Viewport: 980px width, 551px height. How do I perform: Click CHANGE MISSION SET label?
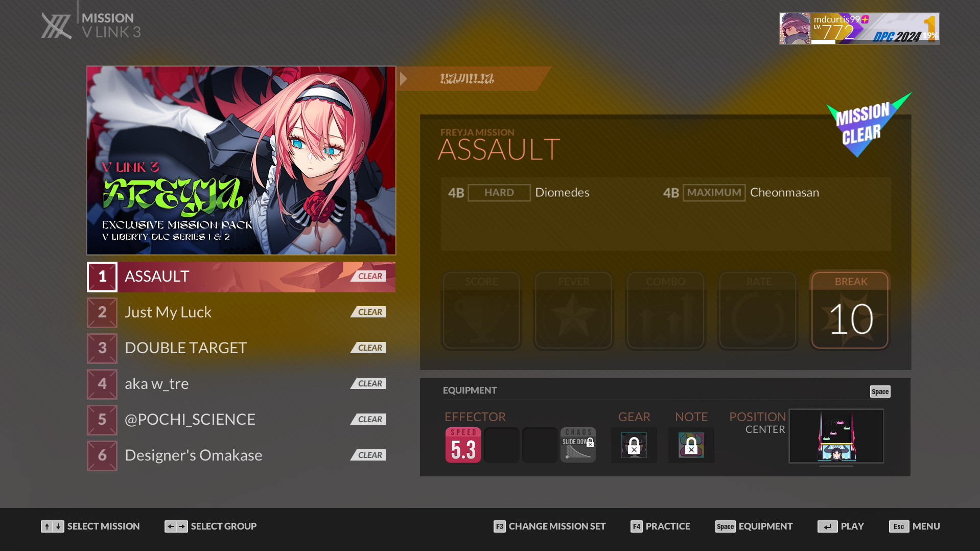[557, 526]
